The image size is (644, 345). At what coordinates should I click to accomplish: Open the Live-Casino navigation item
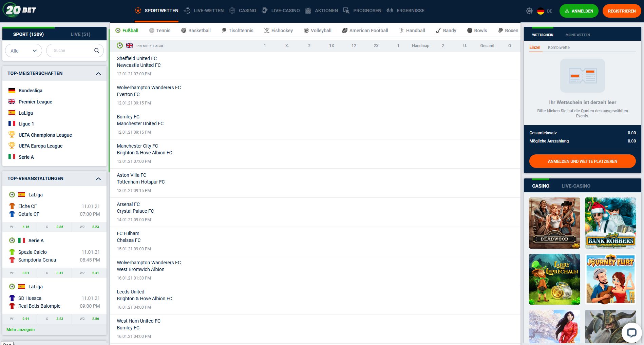point(280,11)
